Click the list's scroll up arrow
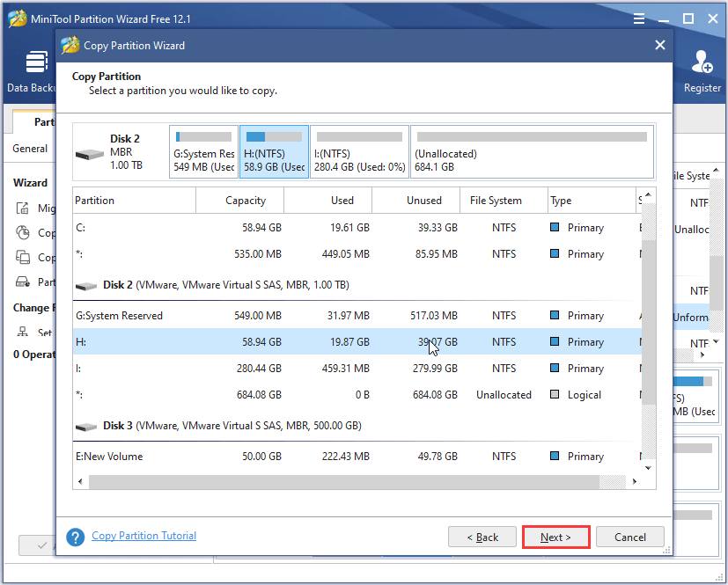 click(648, 194)
